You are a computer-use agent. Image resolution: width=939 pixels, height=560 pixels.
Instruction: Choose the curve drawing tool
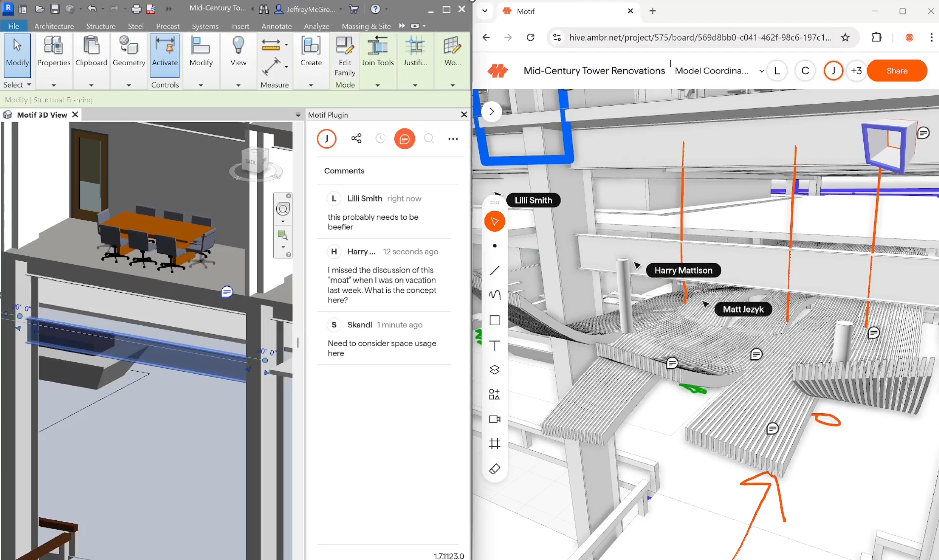495,295
